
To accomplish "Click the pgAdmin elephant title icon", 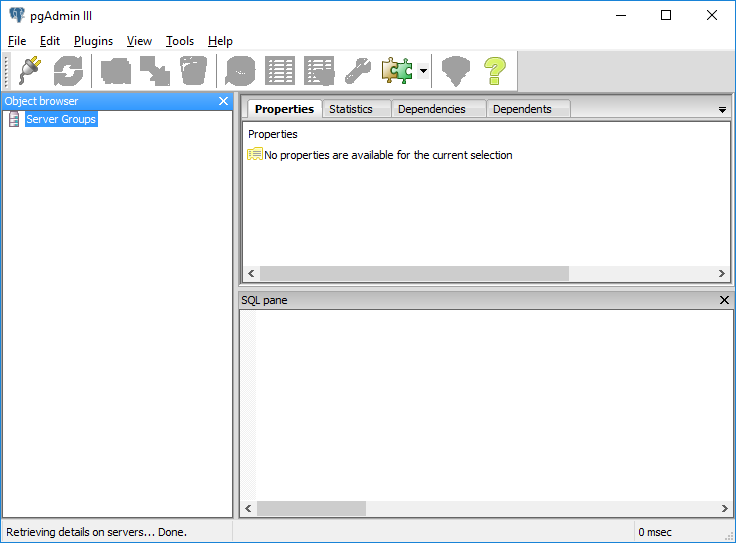I will pyautogui.click(x=17, y=15).
